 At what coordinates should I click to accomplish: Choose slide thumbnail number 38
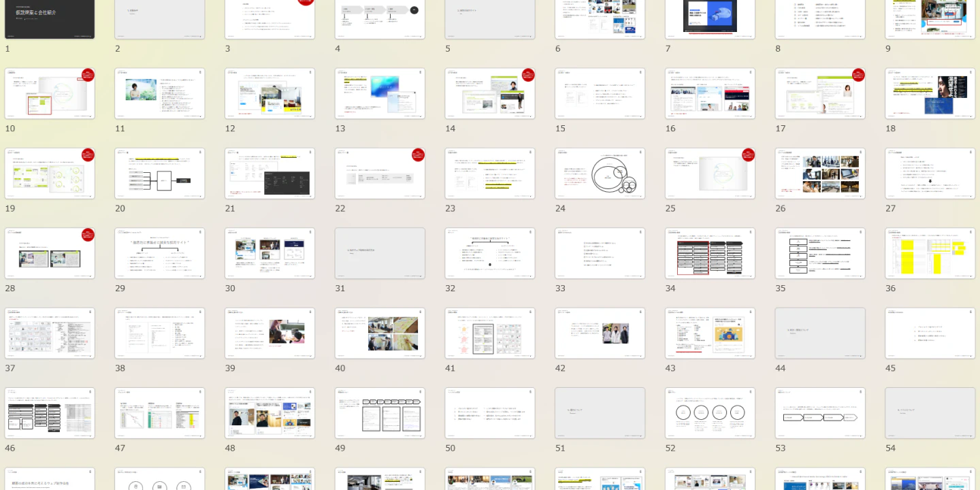point(160,333)
